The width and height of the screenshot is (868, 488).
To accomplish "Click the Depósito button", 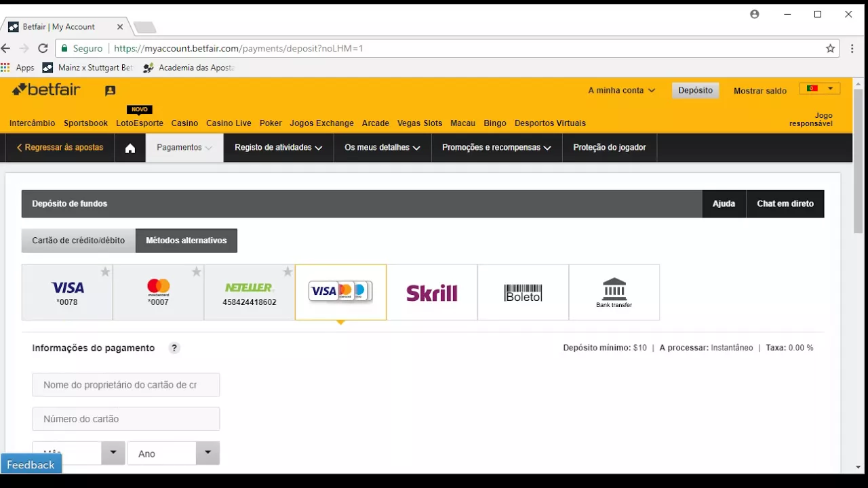I will click(695, 90).
